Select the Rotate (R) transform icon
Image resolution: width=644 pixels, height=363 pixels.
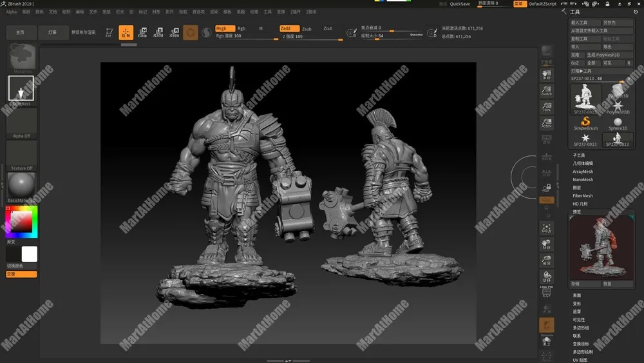[175, 32]
